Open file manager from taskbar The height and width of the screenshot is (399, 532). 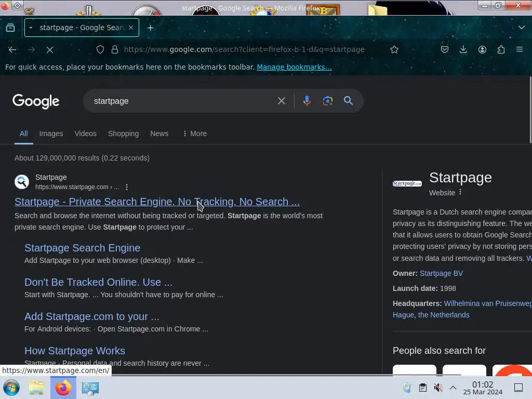[x=36, y=388]
